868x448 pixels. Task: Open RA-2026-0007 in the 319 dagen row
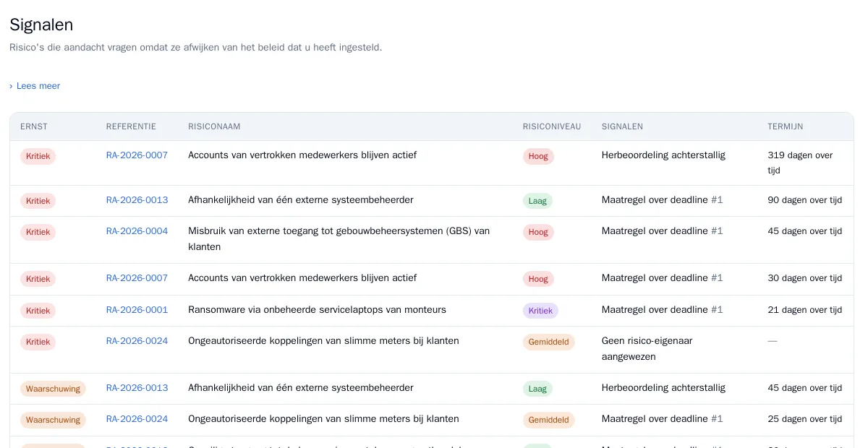[x=137, y=155]
